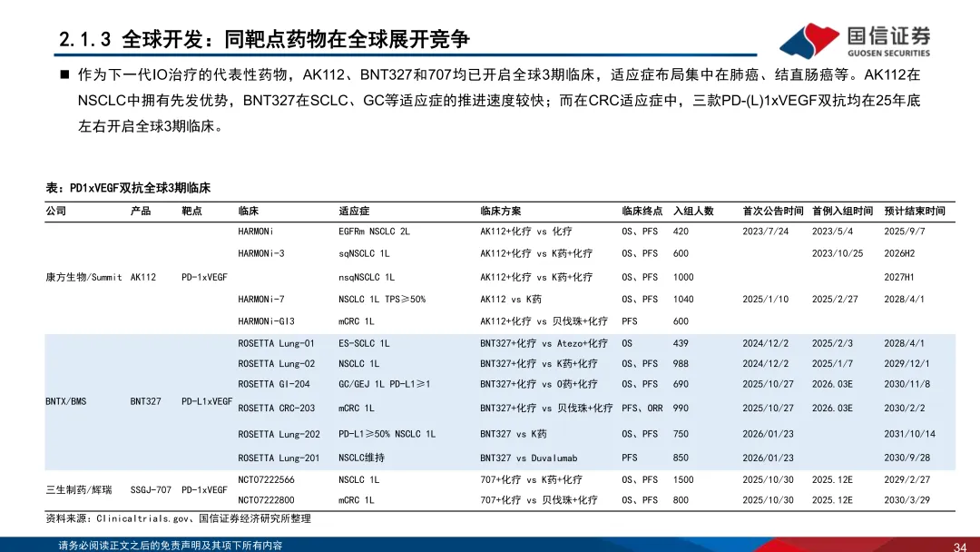Click expected end date '2031/10/14'

click(x=910, y=434)
